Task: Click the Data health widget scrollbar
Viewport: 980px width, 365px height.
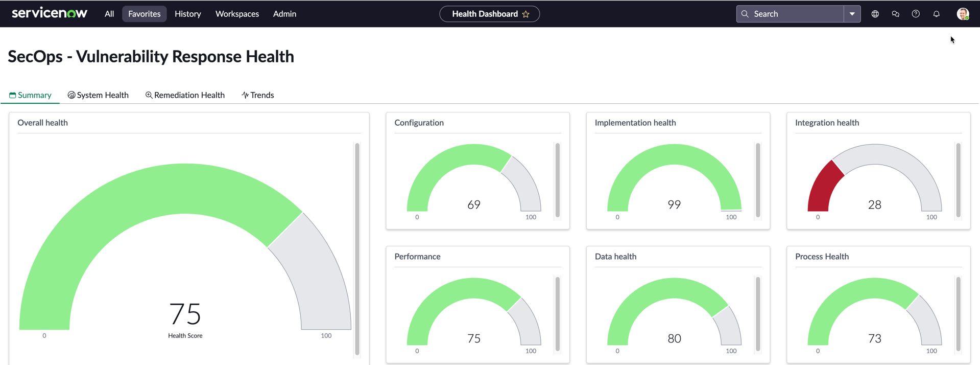Action: coord(757,314)
